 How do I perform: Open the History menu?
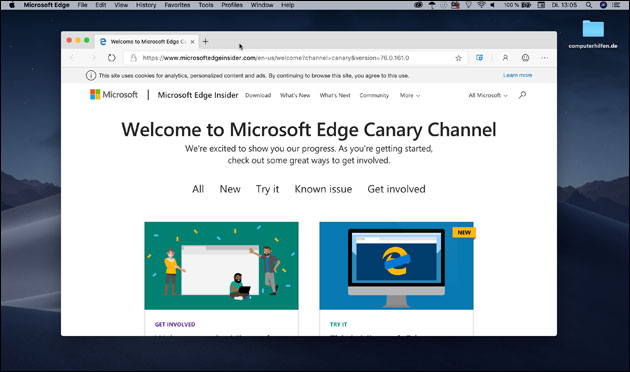(146, 5)
